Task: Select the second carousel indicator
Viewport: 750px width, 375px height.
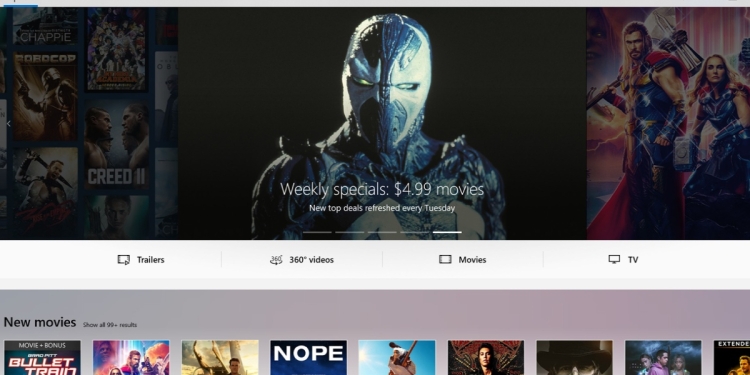Action: coord(350,232)
